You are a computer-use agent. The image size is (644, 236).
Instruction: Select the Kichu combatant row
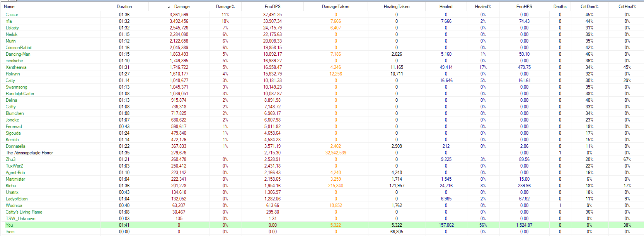point(11,186)
